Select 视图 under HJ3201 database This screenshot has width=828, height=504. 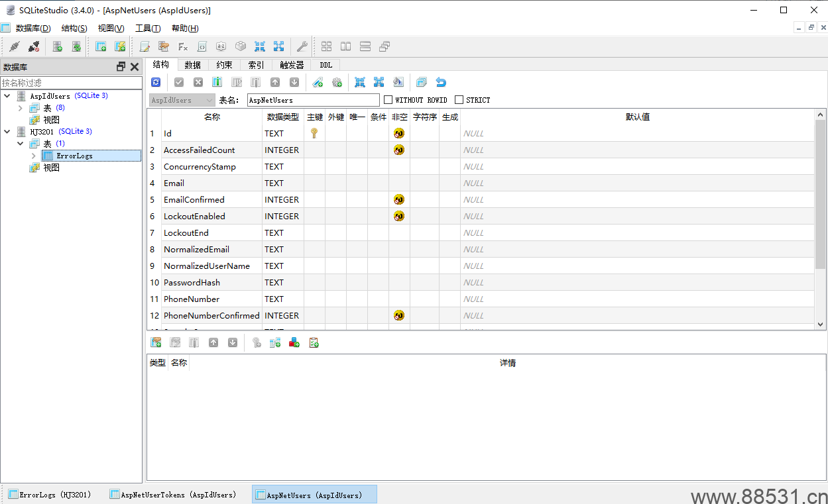[x=52, y=168]
